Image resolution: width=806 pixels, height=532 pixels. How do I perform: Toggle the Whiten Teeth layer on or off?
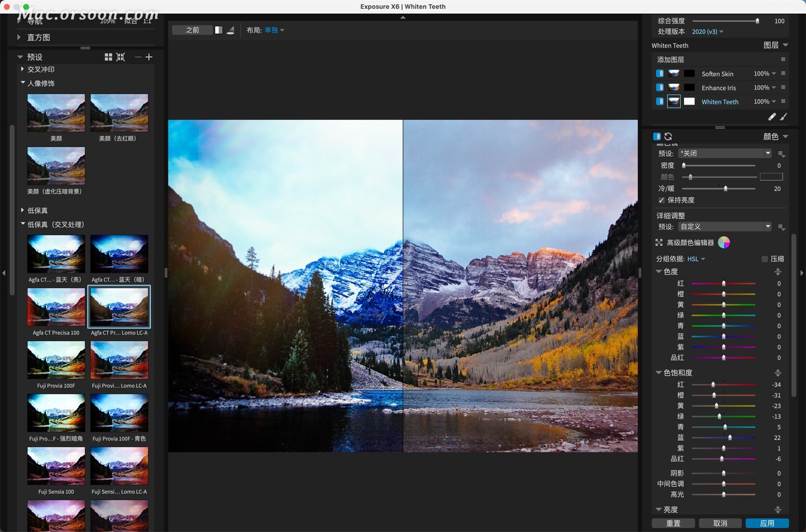[x=660, y=102]
